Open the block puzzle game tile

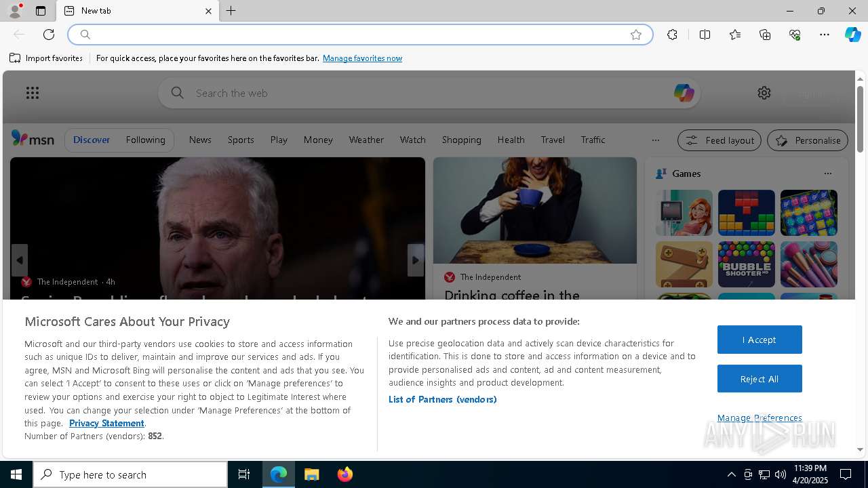[x=746, y=213]
